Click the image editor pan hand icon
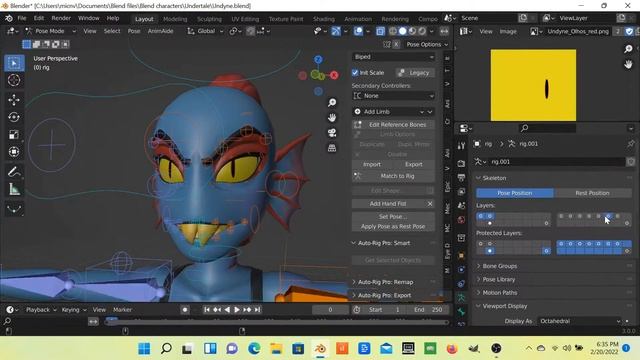This screenshot has height=360, width=640. [x=628, y=64]
